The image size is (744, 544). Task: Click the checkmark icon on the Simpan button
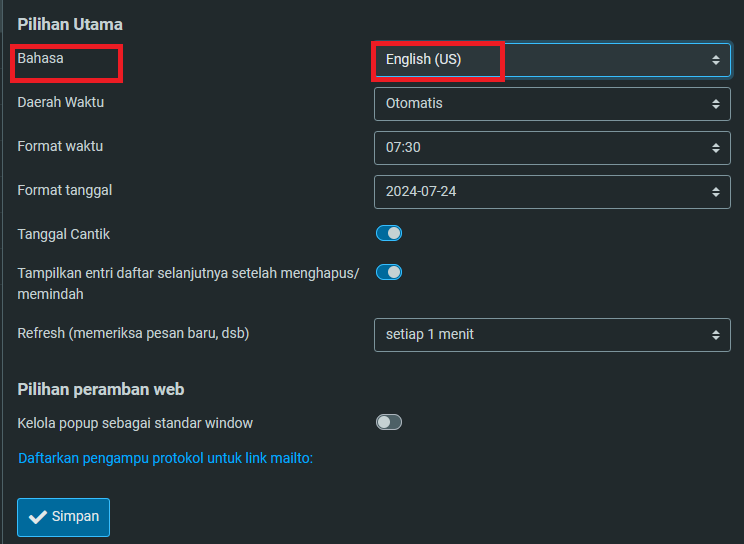pos(38,517)
